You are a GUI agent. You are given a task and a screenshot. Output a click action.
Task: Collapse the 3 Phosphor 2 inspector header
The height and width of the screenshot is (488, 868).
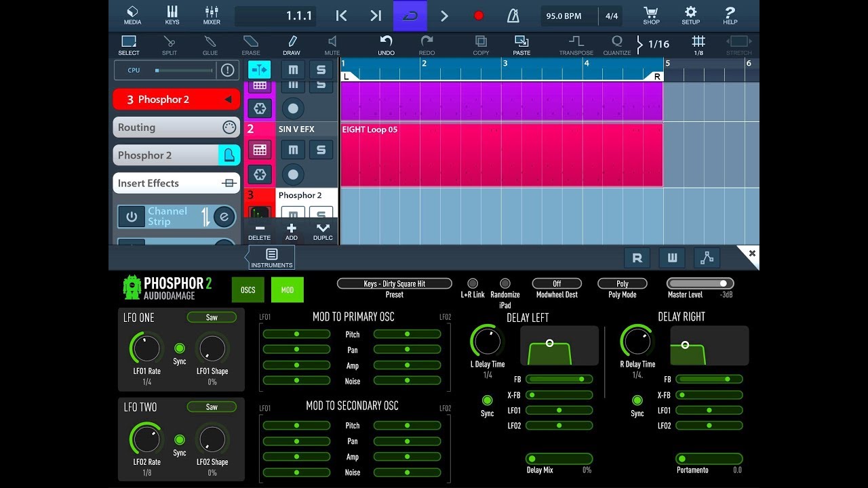pyautogui.click(x=176, y=100)
